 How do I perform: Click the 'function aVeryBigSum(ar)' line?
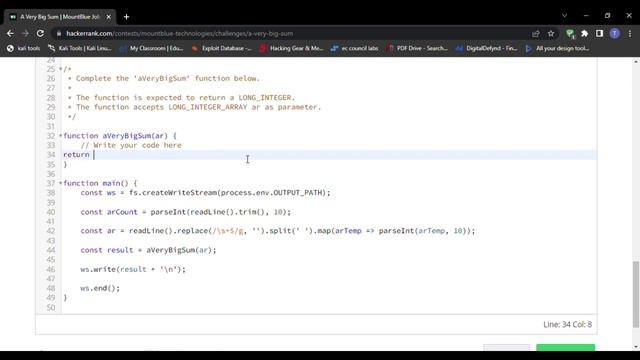[120, 136]
